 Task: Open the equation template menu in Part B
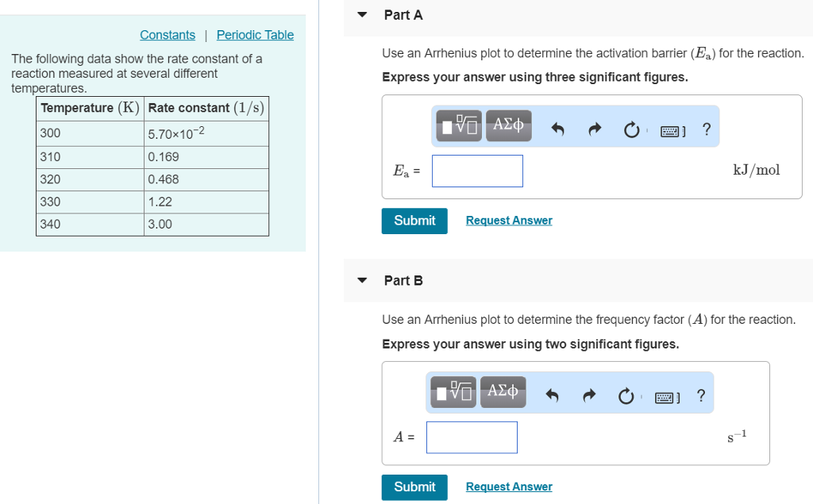coord(452,392)
